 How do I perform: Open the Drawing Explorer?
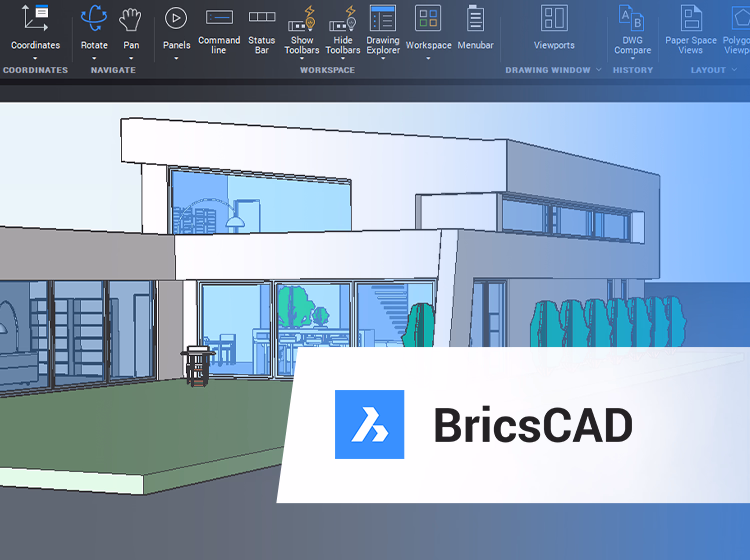(382, 18)
